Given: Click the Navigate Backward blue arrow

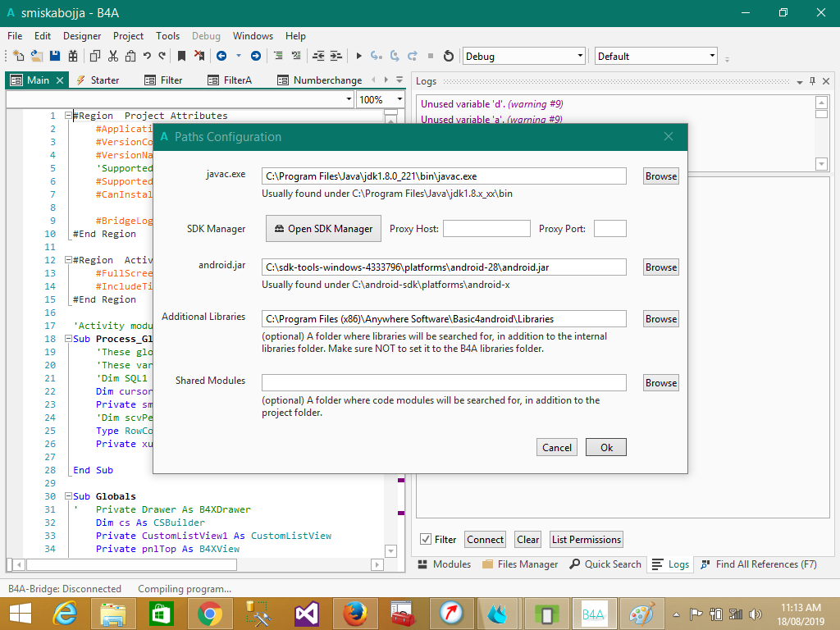Looking at the screenshot, I should 221,57.
